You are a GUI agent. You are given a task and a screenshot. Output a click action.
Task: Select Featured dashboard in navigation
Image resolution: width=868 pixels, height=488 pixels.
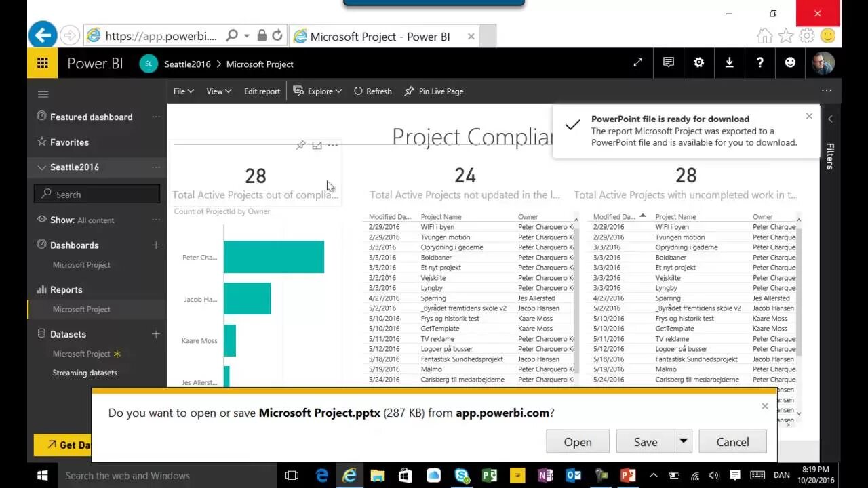pyautogui.click(x=92, y=117)
